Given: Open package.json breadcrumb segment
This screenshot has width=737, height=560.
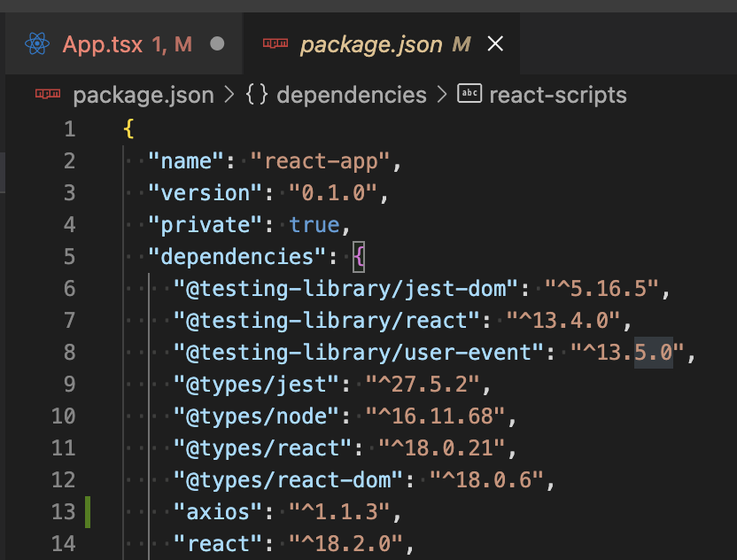Looking at the screenshot, I should click(x=144, y=95).
